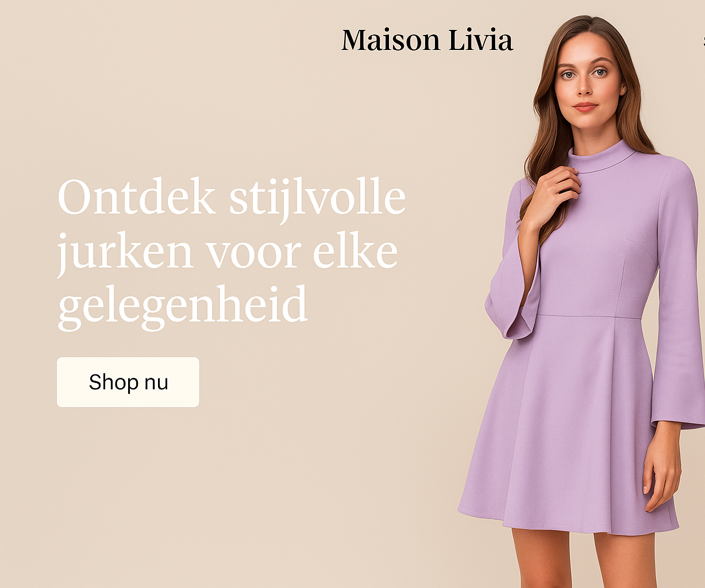Open the Maison Livia logo link
705x588 pixels.
coord(427,40)
